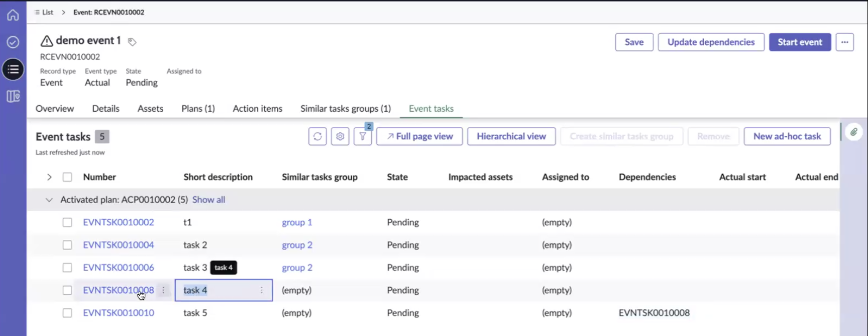Click the Dependencies column header
This screenshot has height=336, width=868.
pos(647,177)
